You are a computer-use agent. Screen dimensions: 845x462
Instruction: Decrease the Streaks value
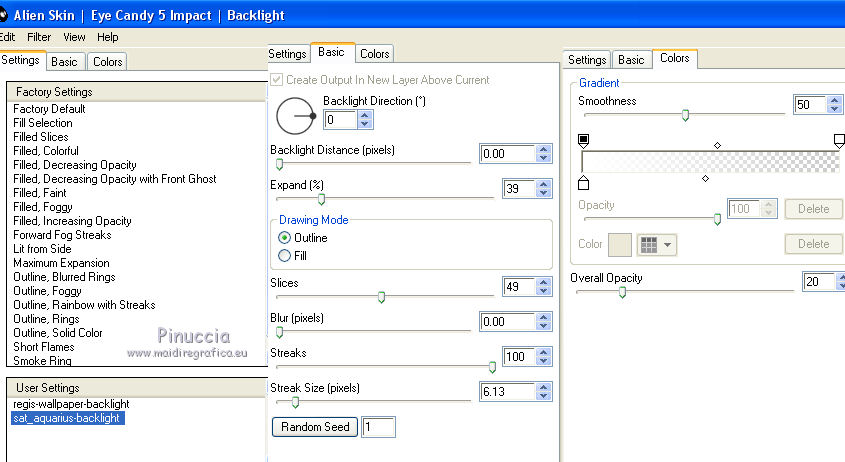click(544, 361)
